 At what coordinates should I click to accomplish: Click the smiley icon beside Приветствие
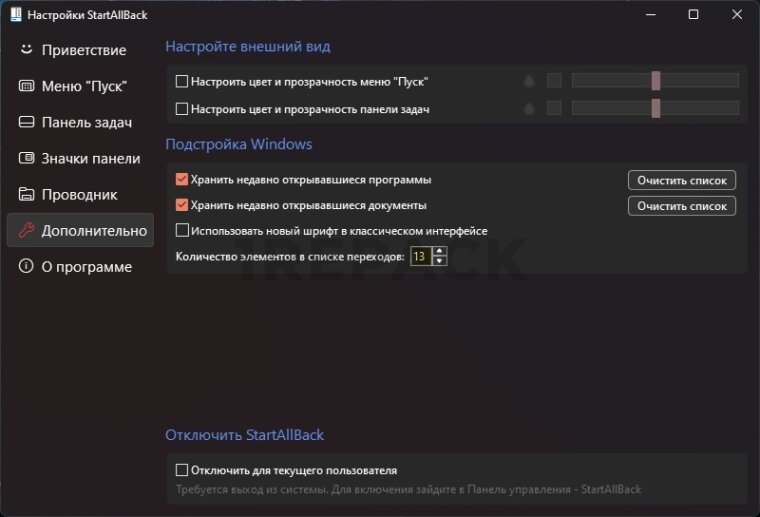click(27, 50)
